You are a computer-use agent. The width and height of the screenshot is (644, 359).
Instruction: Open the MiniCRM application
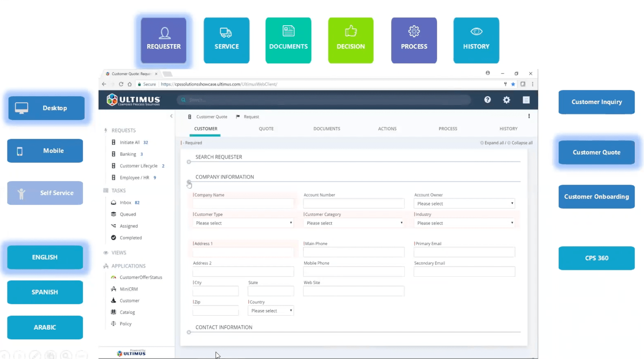(128, 289)
